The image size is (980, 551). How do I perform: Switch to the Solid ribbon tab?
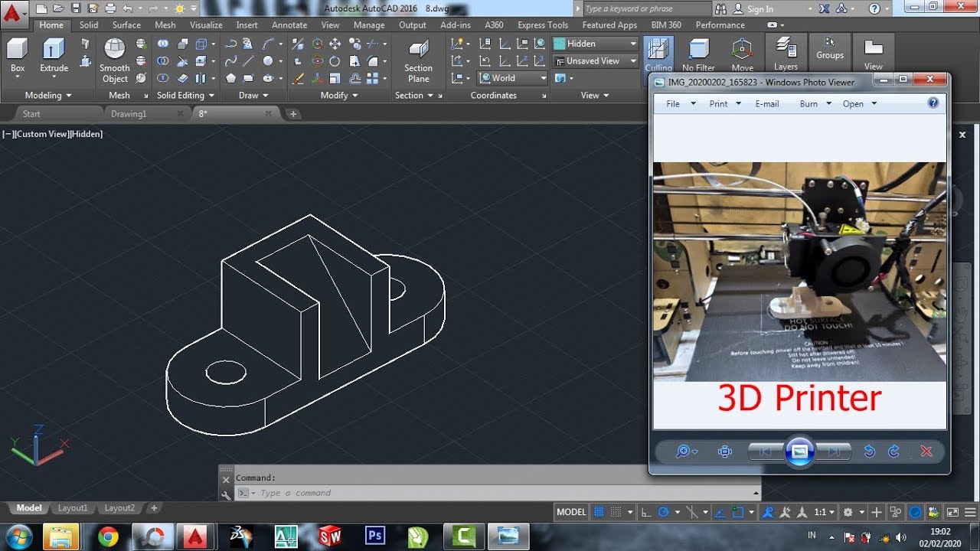[89, 25]
